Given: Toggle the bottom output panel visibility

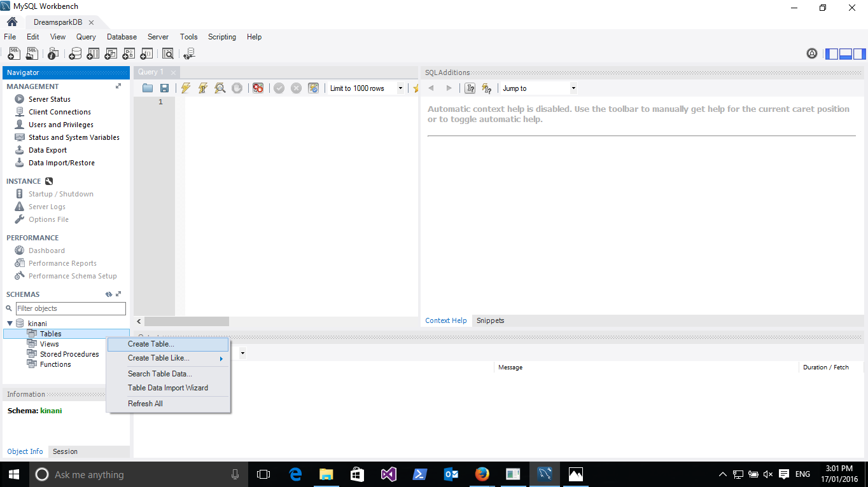Looking at the screenshot, I should [x=846, y=54].
